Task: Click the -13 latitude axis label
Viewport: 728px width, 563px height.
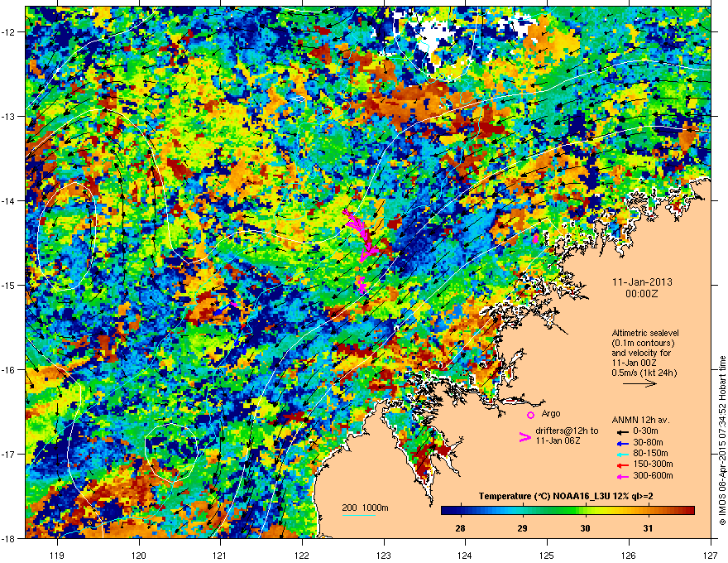Action: [x=9, y=117]
